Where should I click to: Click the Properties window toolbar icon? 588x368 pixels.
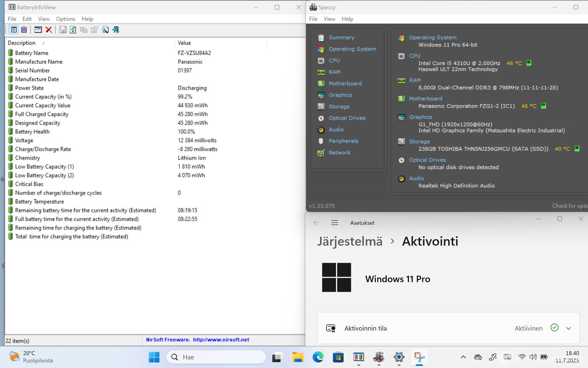pyautogui.click(x=38, y=30)
